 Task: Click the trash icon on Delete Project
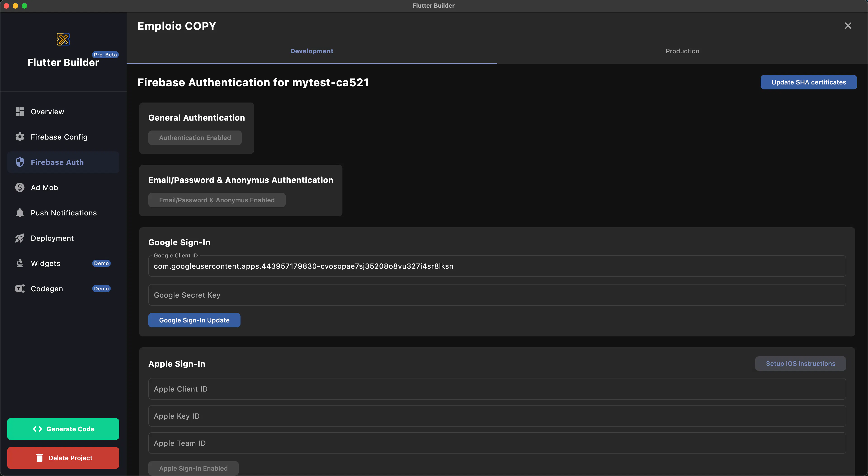click(39, 458)
